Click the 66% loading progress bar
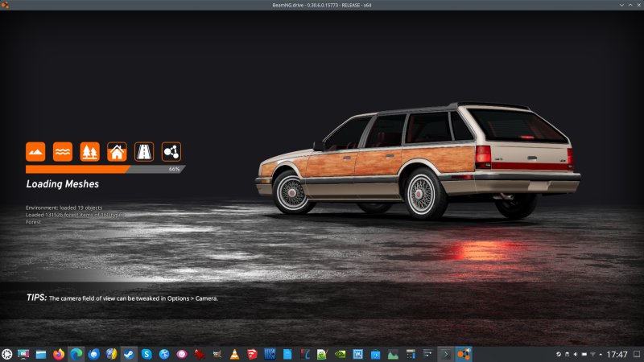This screenshot has height=362, width=644. pyautogui.click(x=105, y=170)
